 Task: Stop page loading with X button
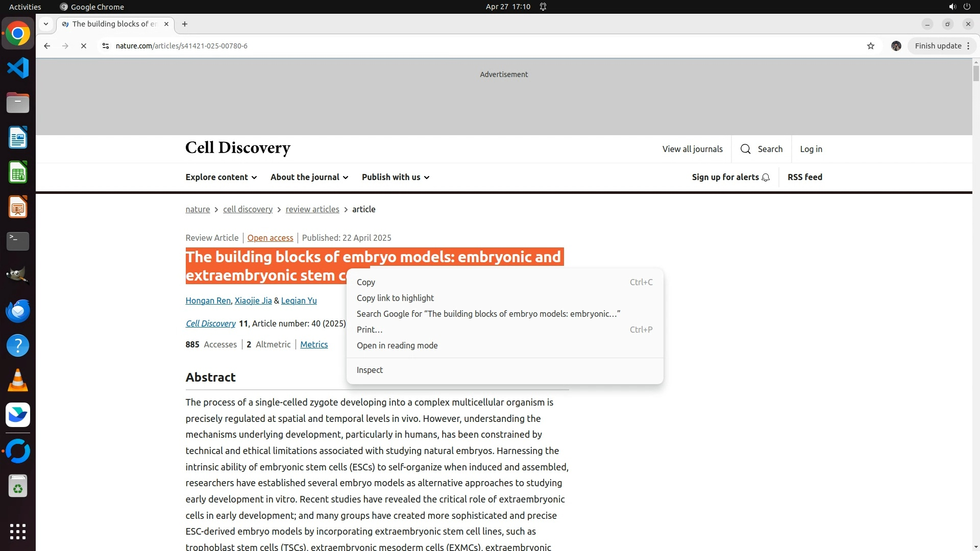(84, 46)
